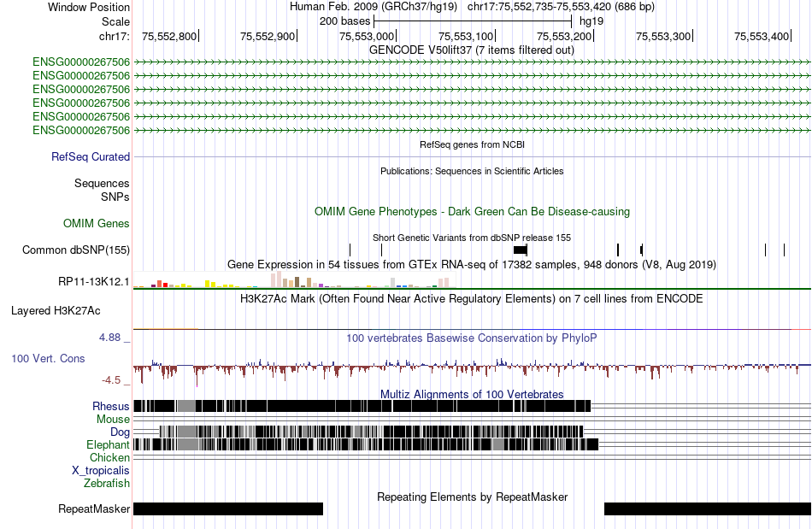The width and height of the screenshot is (812, 529).
Task: Open 100 vertebrates Basewise Conservation by PhyloP title
Action: (472, 338)
